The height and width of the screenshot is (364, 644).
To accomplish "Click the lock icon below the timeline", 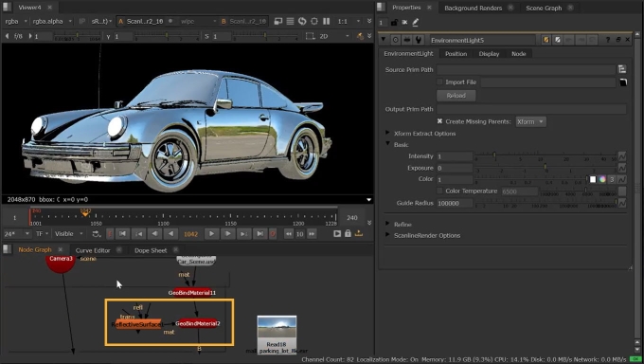I will (348, 233).
